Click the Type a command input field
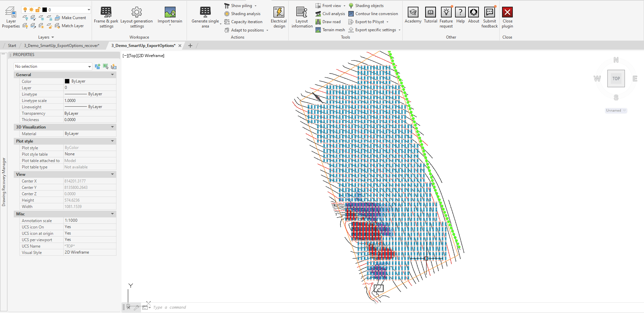The image size is (644, 313). (x=169, y=307)
